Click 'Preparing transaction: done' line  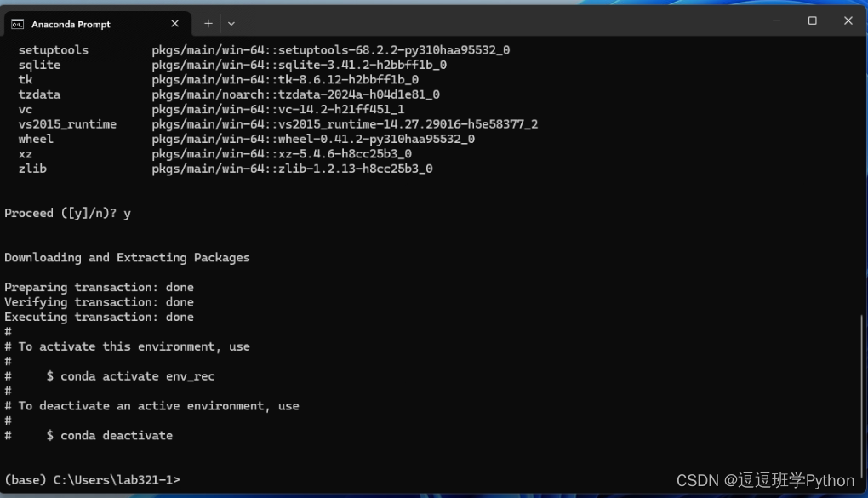click(99, 288)
